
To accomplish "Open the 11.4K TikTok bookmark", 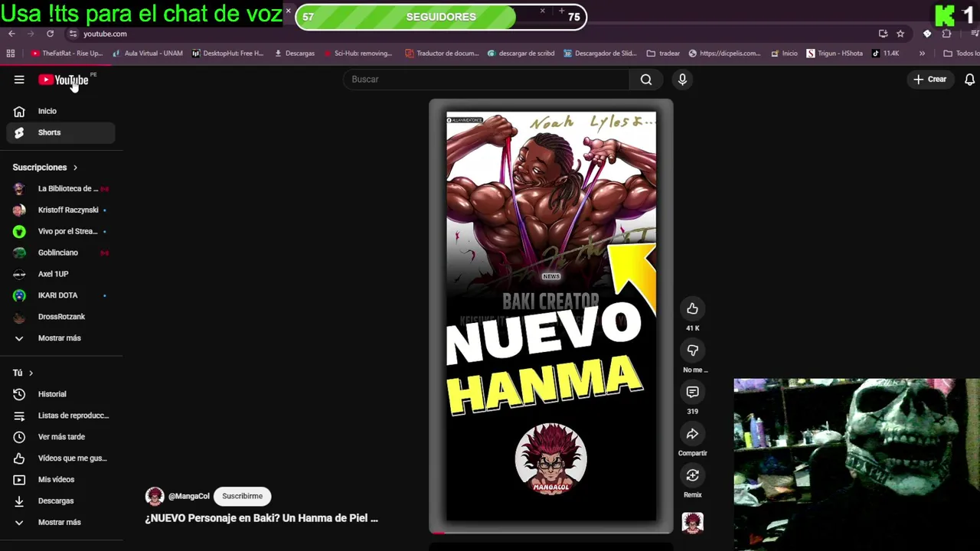I will (x=885, y=54).
